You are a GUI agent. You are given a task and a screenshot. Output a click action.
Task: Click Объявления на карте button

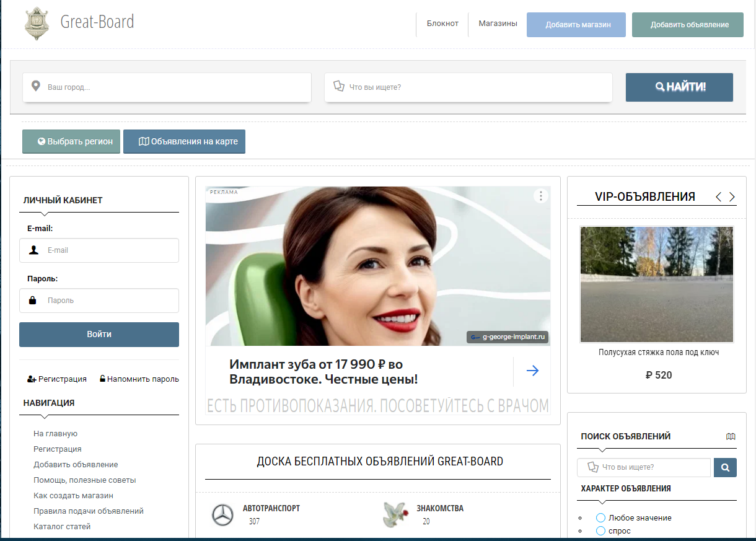tap(185, 141)
